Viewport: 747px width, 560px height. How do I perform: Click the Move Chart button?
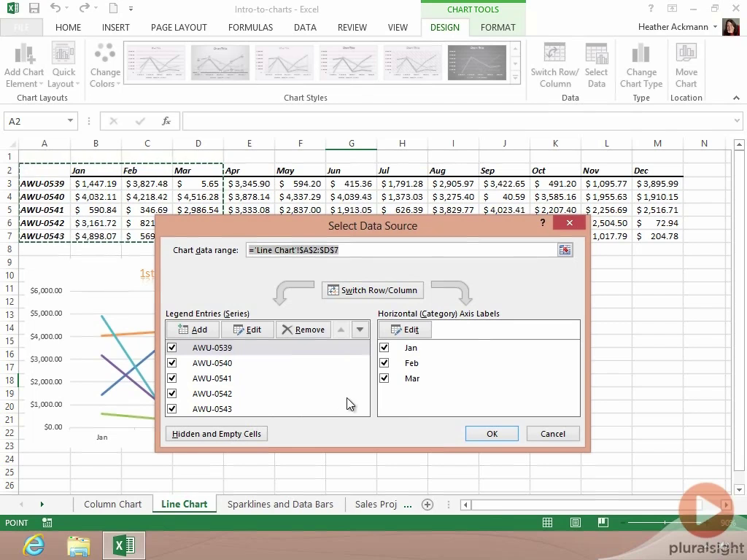[686, 65]
